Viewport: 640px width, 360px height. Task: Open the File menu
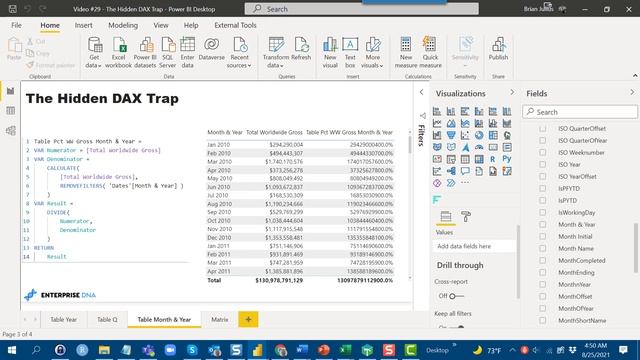pyautogui.click(x=16, y=25)
